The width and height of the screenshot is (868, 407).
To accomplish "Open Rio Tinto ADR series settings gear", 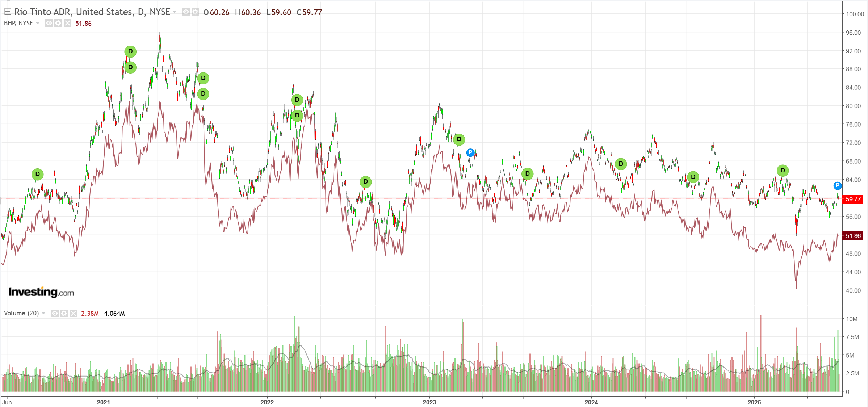I will (195, 12).
